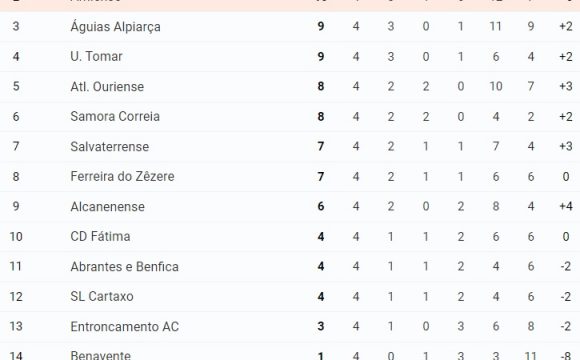Open the Salvaterrense team page

pos(109,147)
